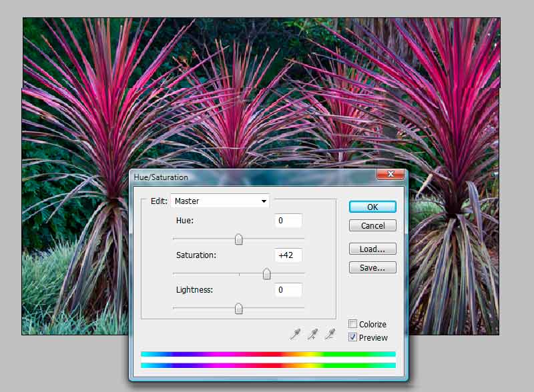The height and width of the screenshot is (392, 534).
Task: Click the Saturation slider handle
Action: tap(266, 274)
